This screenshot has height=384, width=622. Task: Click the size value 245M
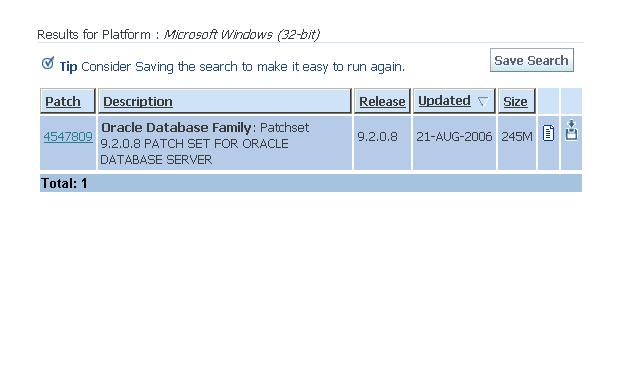click(516, 137)
